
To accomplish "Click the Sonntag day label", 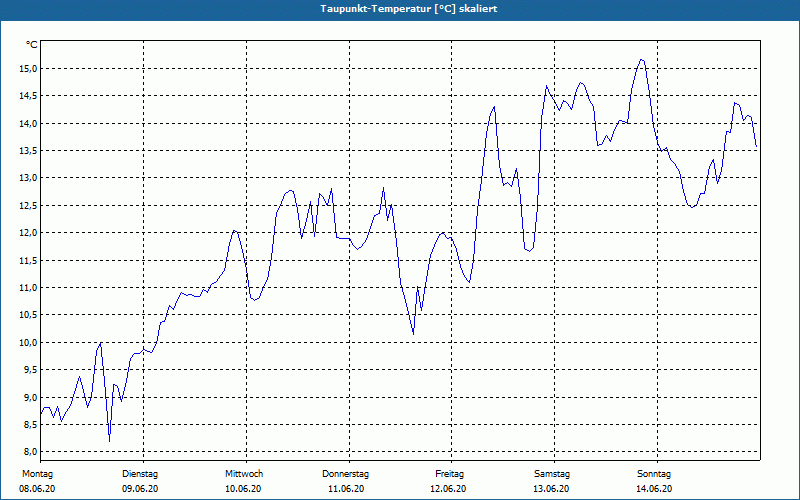I will click(654, 474).
